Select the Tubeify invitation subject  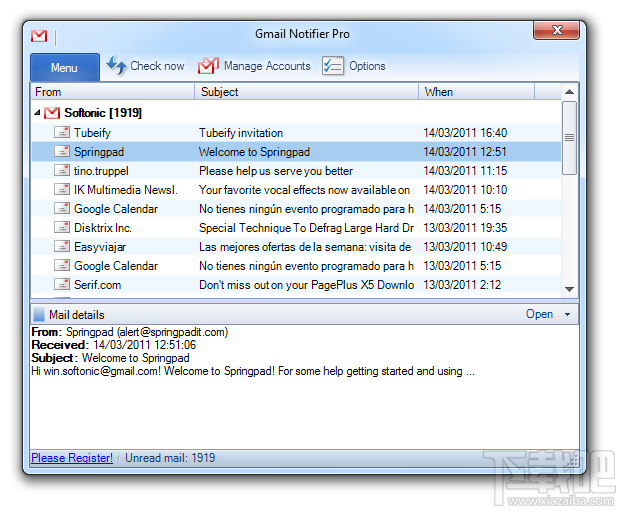tap(241, 133)
